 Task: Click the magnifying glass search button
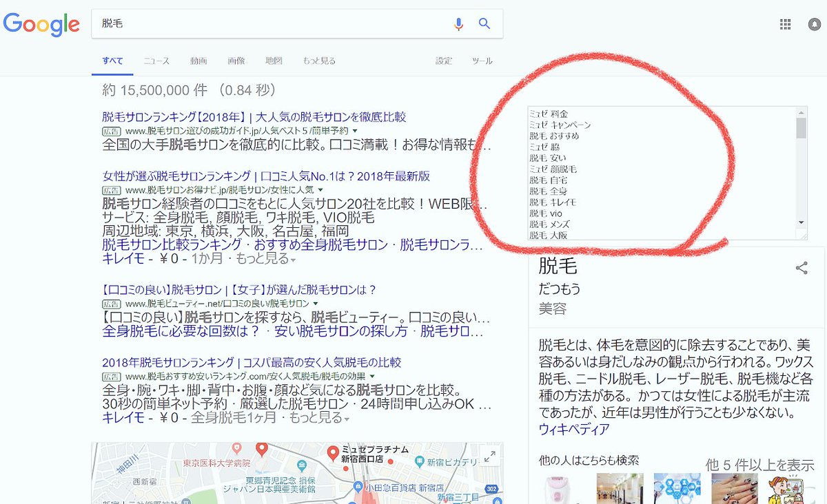[484, 24]
